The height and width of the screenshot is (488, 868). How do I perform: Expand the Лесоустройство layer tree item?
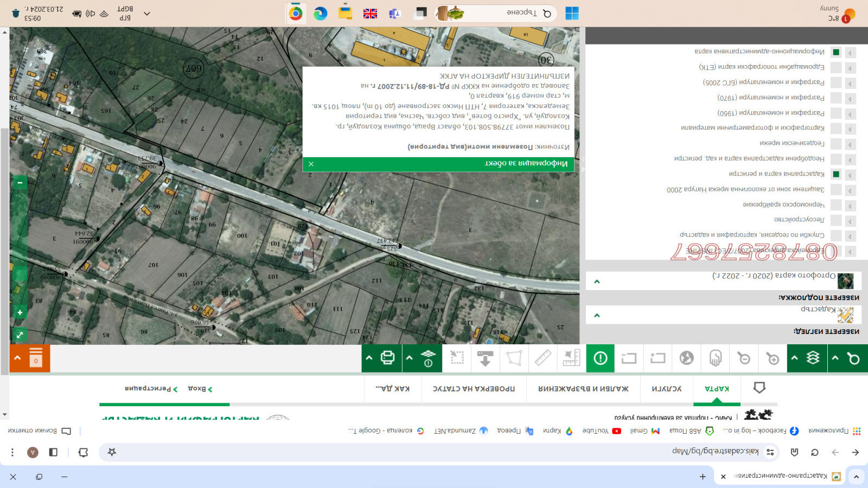pos(849,221)
